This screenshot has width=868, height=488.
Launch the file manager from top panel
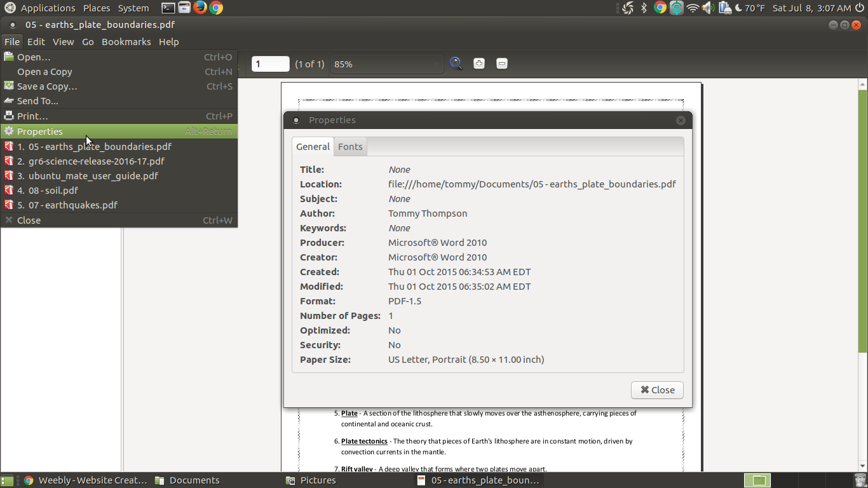tap(184, 8)
